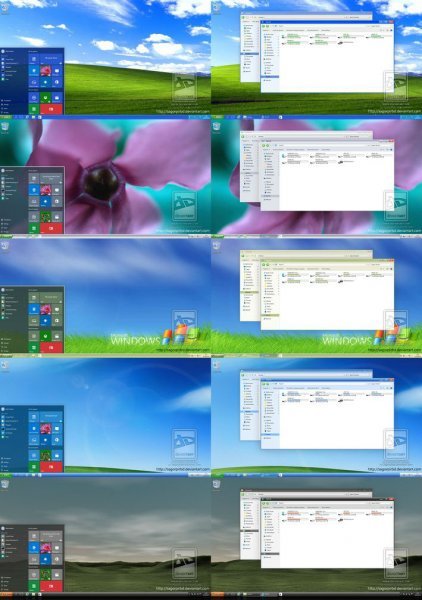Open the Recycle Bin on the dark gray Bliss Start-menu desktop
This screenshot has width=422, height=600.
tap(5, 486)
